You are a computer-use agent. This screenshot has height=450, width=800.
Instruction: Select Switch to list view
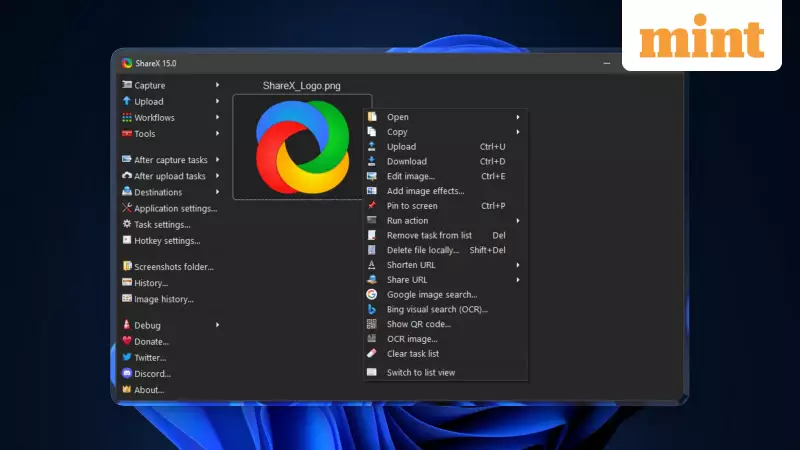pos(420,372)
